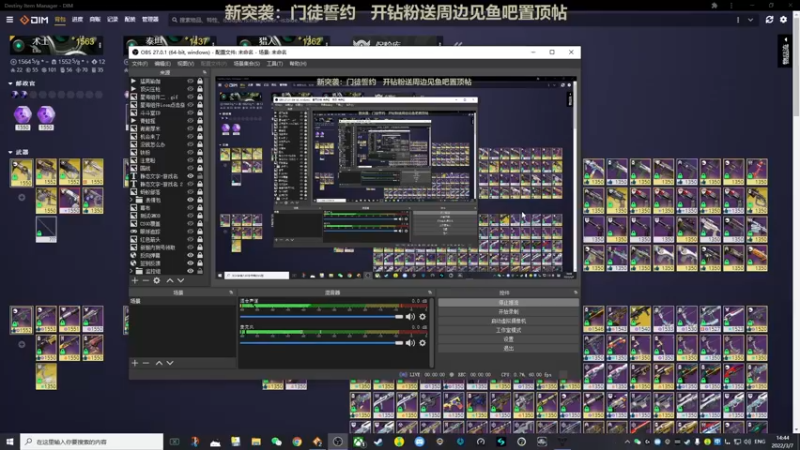Open OBS 编辑 menu

[162, 64]
